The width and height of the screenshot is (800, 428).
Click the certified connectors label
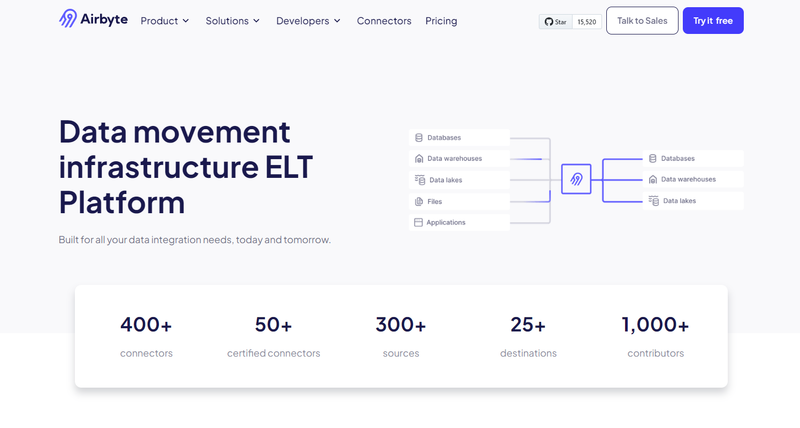click(x=273, y=353)
